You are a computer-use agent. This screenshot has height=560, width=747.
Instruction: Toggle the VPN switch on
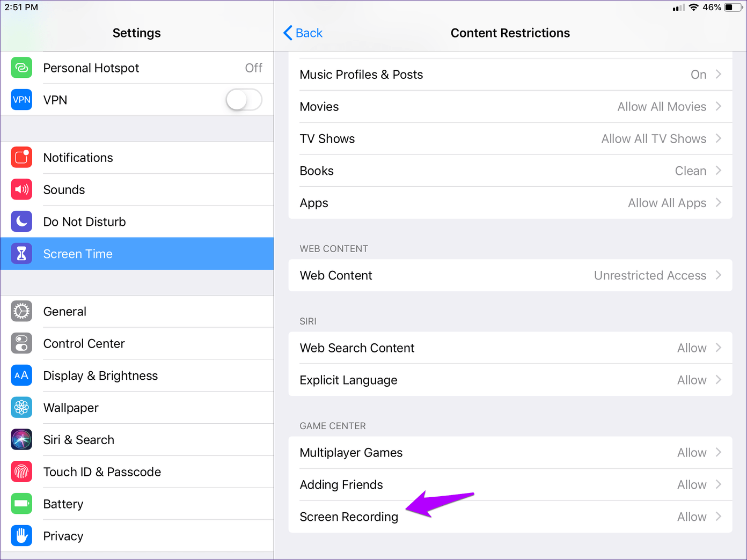[244, 100]
